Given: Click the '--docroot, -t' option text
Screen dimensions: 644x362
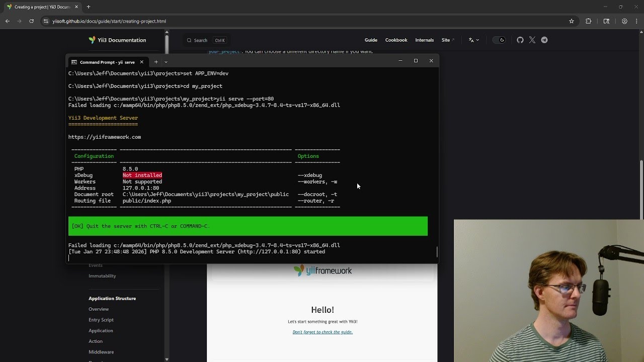Looking at the screenshot, I should pyautogui.click(x=317, y=194).
